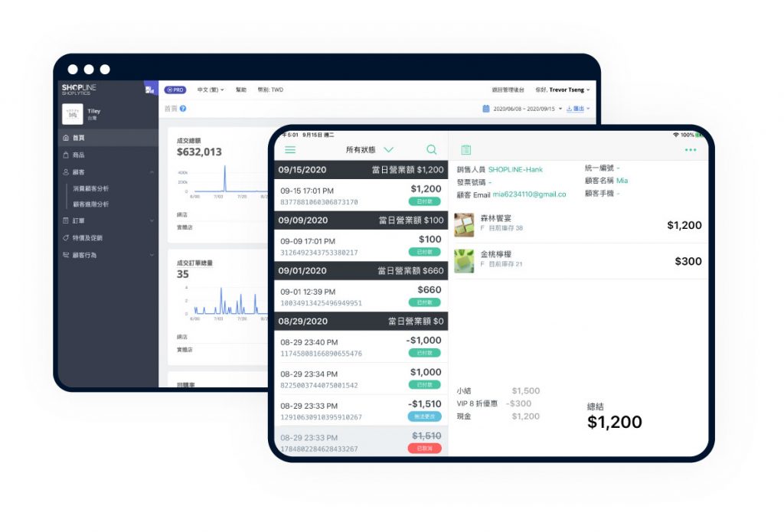Click the SHOPLINE-Hank salesperson link
Image resolution: width=784 pixels, height=532 pixels.
(x=515, y=169)
